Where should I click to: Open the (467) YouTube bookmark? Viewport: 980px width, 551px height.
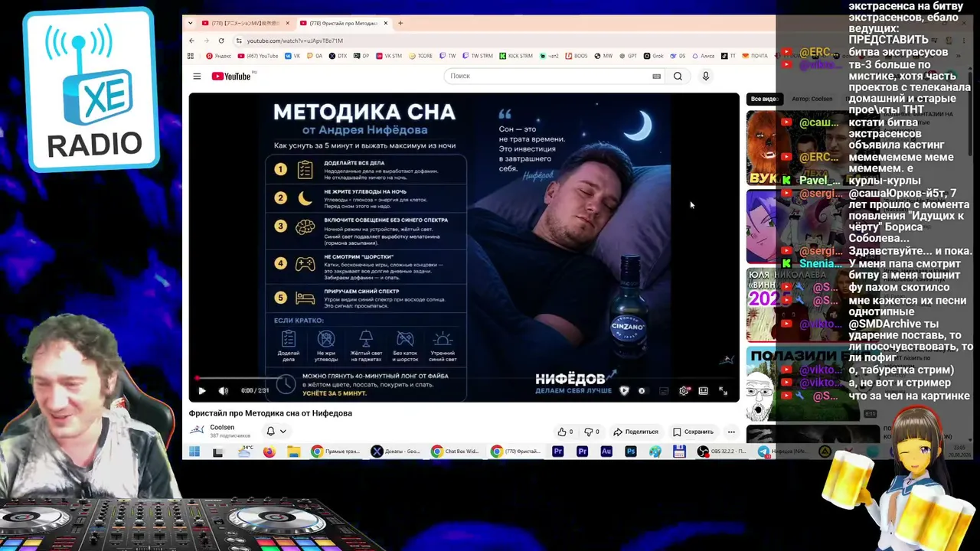pos(258,56)
